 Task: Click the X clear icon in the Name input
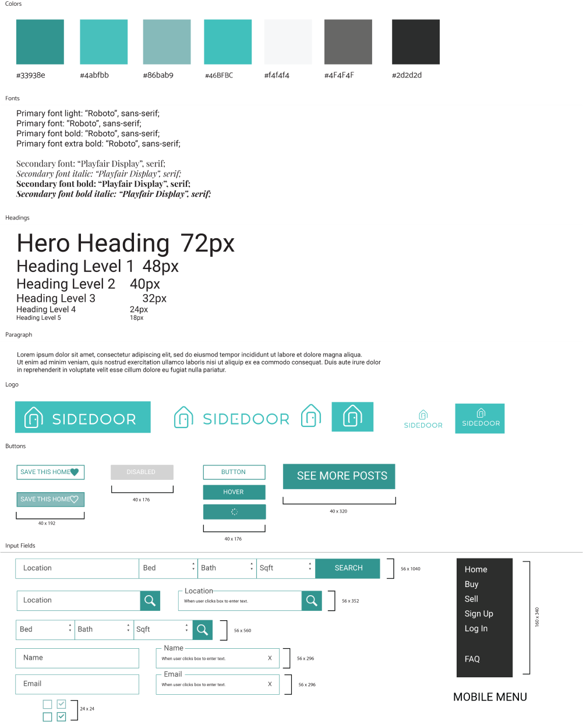(x=268, y=658)
